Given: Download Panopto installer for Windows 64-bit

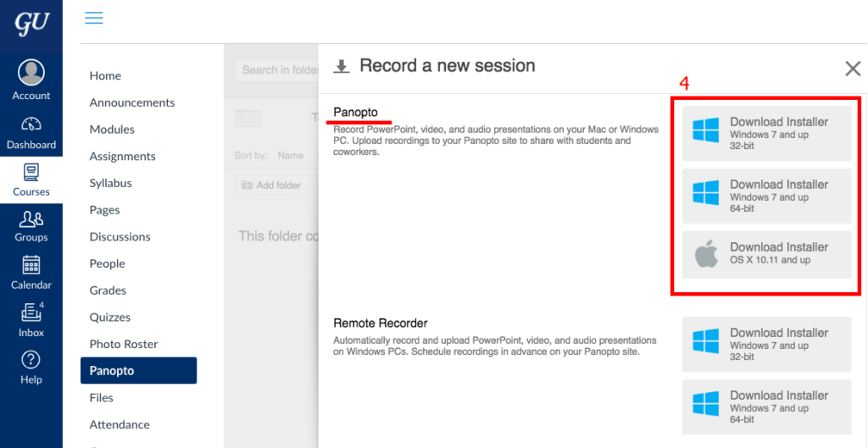Looking at the screenshot, I should pos(766,196).
